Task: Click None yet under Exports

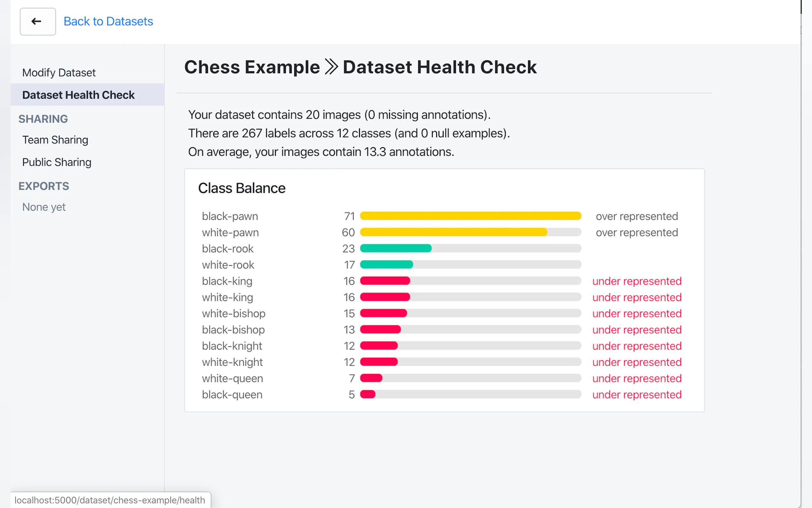Action: [44, 207]
